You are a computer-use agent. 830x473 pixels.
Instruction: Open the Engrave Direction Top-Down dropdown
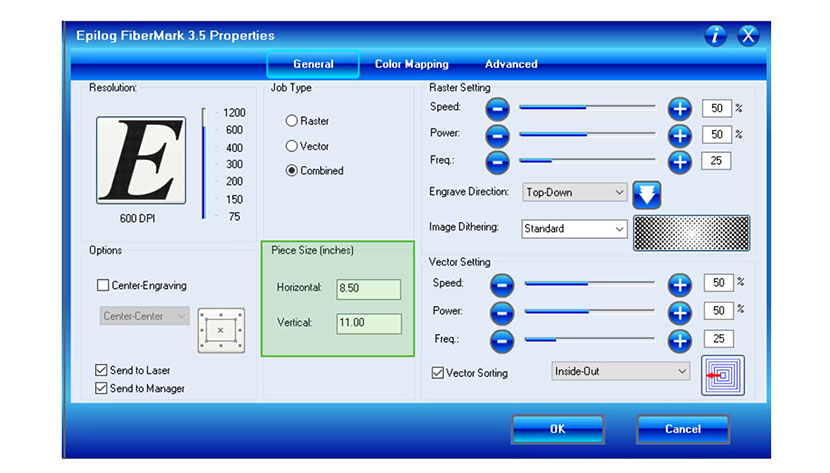(573, 192)
